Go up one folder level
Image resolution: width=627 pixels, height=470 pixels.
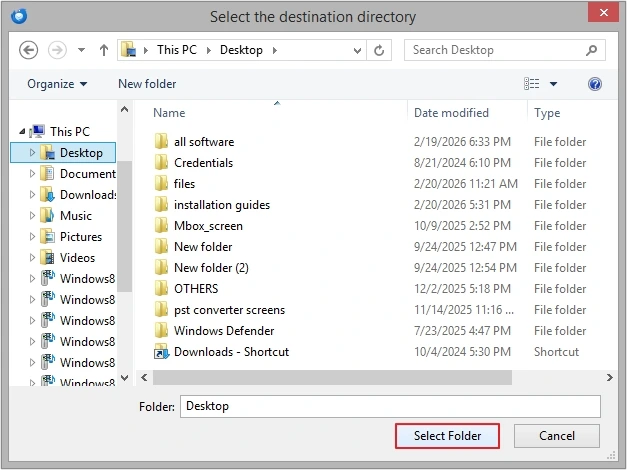104,50
